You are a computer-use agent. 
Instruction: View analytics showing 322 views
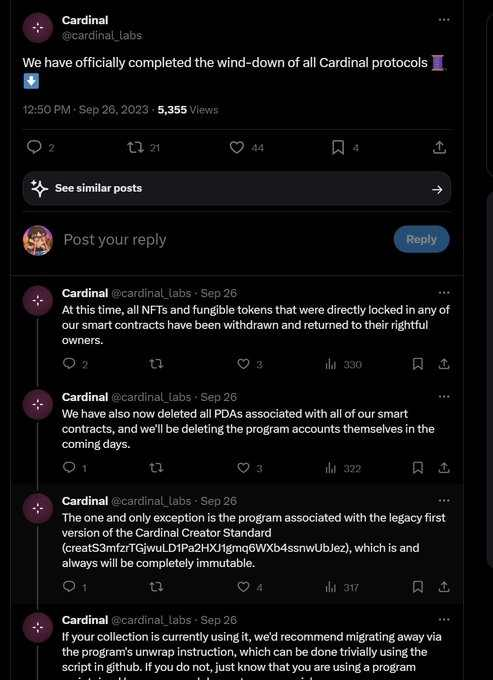343,468
